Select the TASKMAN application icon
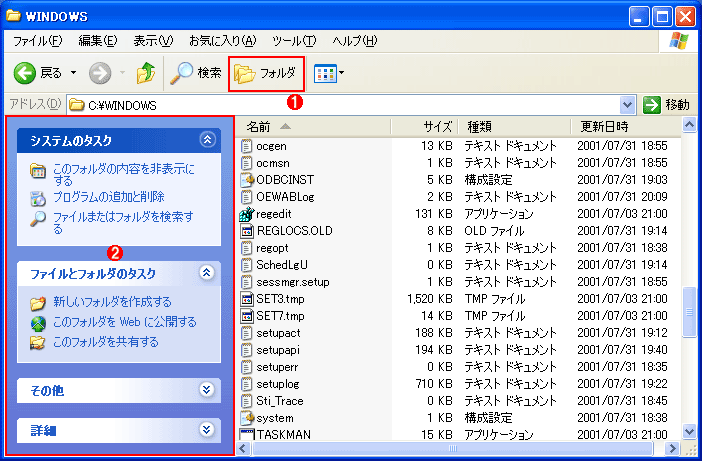This screenshot has height=461, width=702. click(x=247, y=434)
